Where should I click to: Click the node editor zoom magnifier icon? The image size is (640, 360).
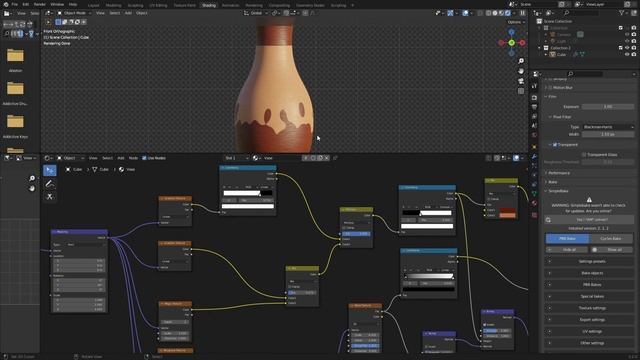click(32, 178)
